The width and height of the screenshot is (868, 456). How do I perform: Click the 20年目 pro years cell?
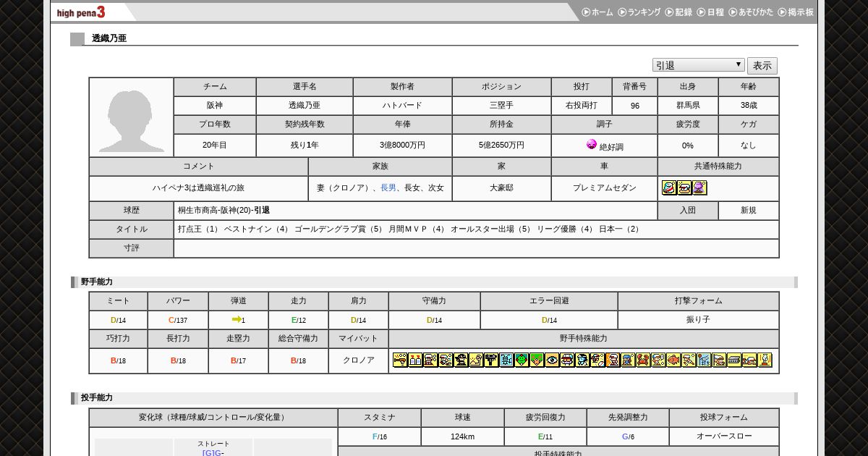pyautogui.click(x=215, y=145)
